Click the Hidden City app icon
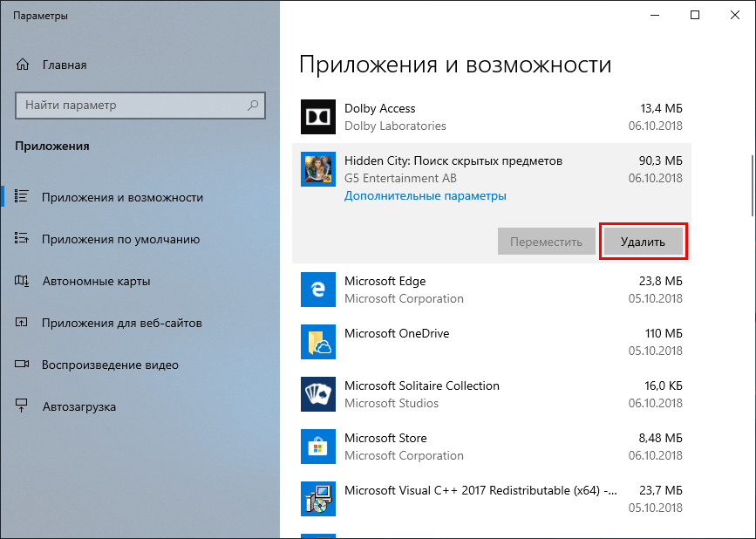 (x=318, y=169)
